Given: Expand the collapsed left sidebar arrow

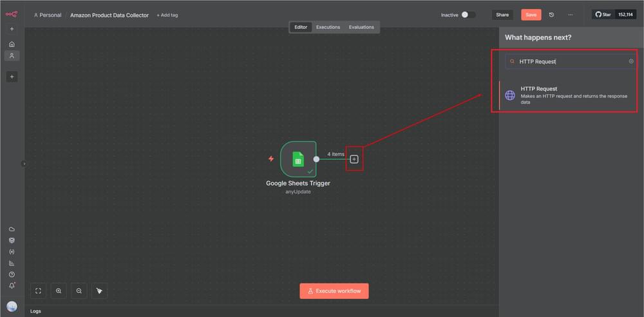Looking at the screenshot, I should click(24, 164).
